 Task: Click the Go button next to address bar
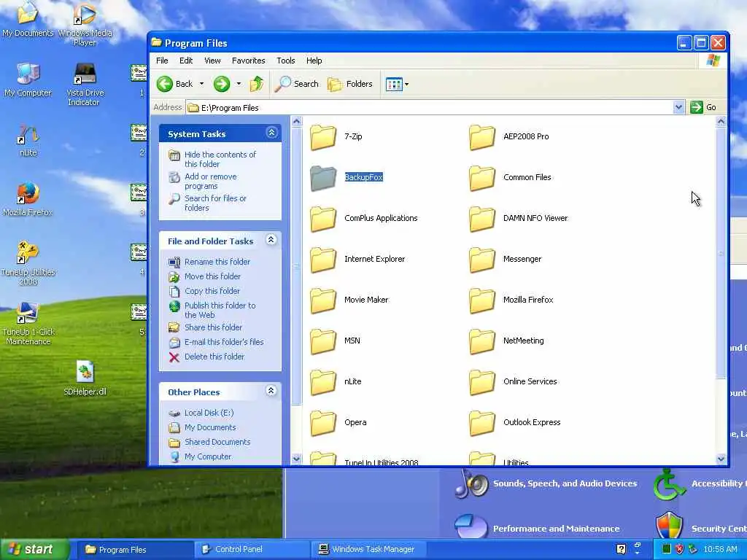tap(703, 108)
